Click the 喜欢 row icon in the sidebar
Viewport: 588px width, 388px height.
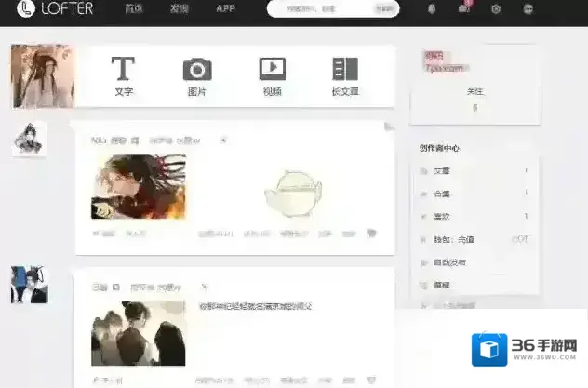coord(423,217)
